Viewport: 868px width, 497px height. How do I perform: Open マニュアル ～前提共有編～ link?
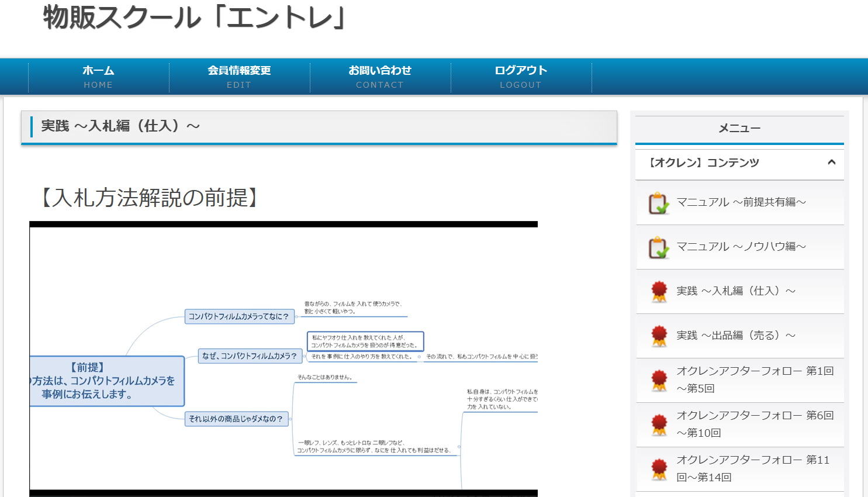click(x=741, y=202)
